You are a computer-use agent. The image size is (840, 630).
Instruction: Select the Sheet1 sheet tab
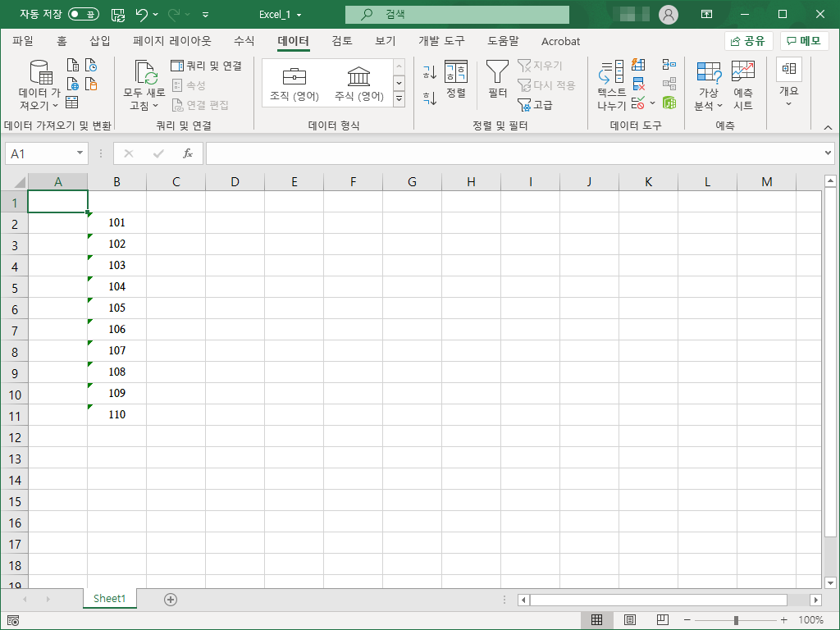click(109, 598)
